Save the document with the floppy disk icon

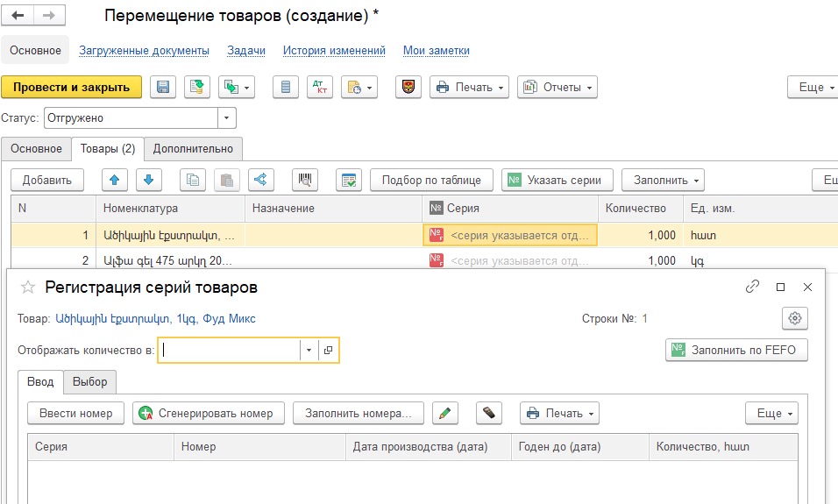163,87
